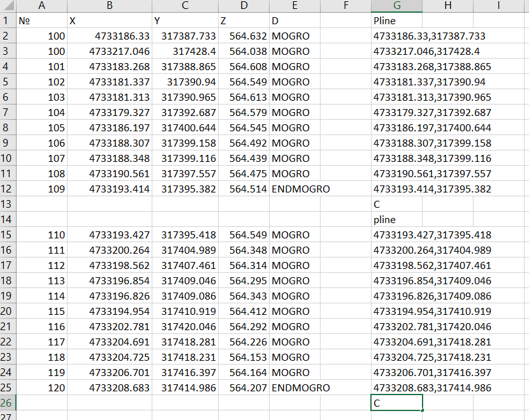Select cell 4733186.33,317387.733 in column G

pos(429,36)
